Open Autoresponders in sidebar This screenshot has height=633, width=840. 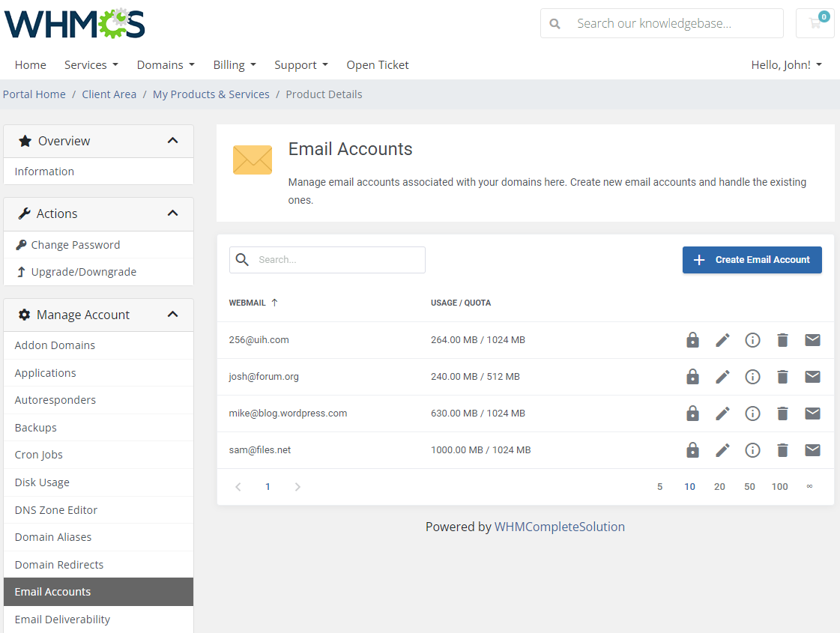[99, 400]
